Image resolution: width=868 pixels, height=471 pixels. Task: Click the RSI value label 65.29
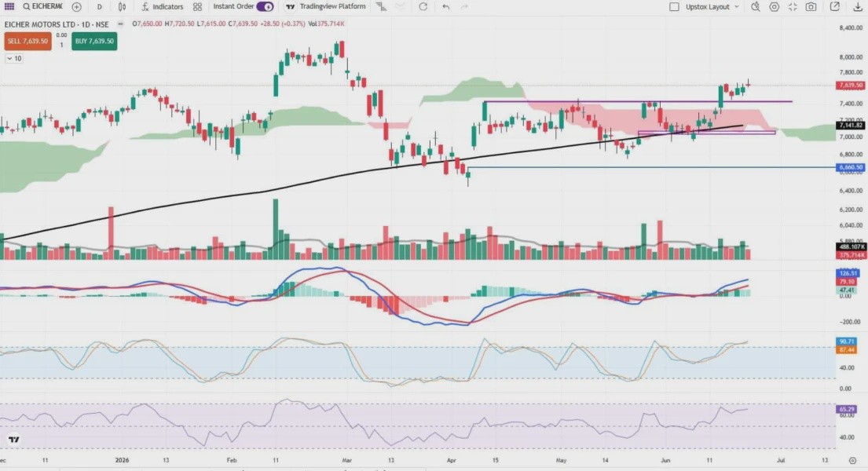pyautogui.click(x=847, y=409)
